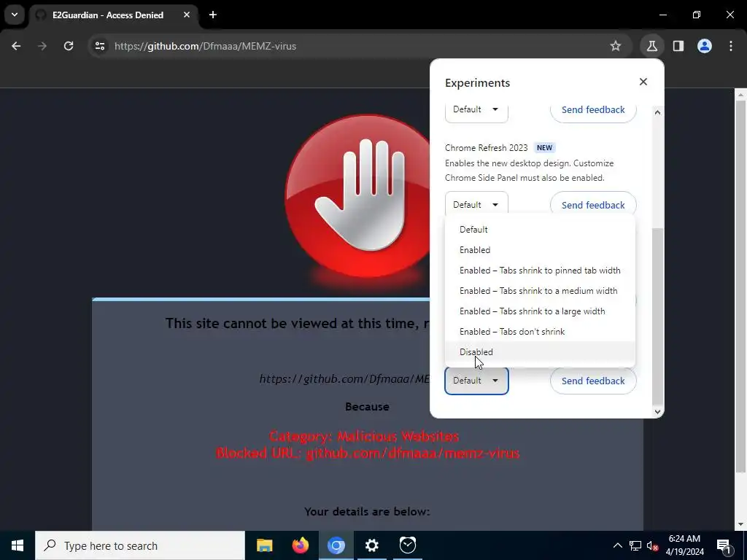Open the tab search dropdown arrow

click(x=15, y=15)
